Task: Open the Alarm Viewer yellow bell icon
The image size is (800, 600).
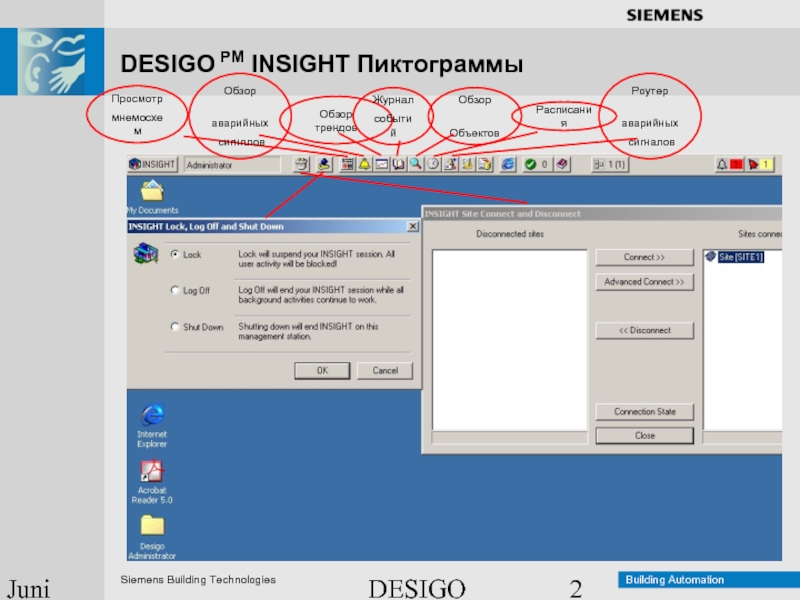Action: click(364, 164)
